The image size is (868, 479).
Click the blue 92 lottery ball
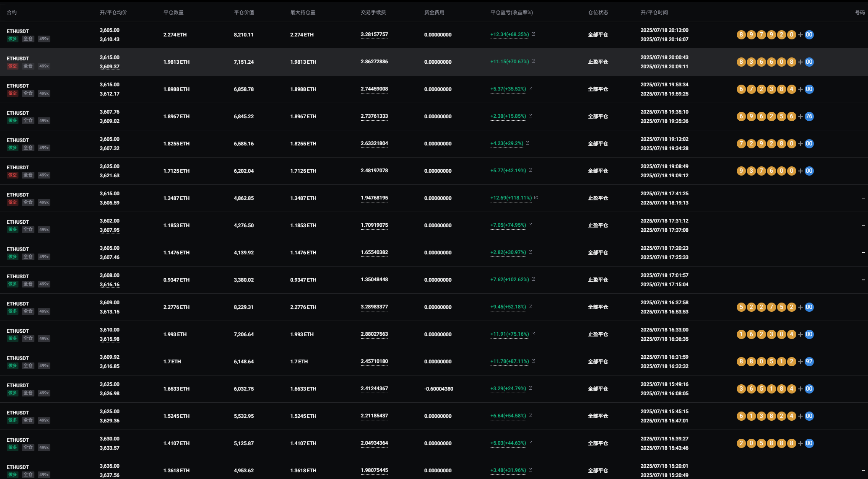pyautogui.click(x=809, y=362)
